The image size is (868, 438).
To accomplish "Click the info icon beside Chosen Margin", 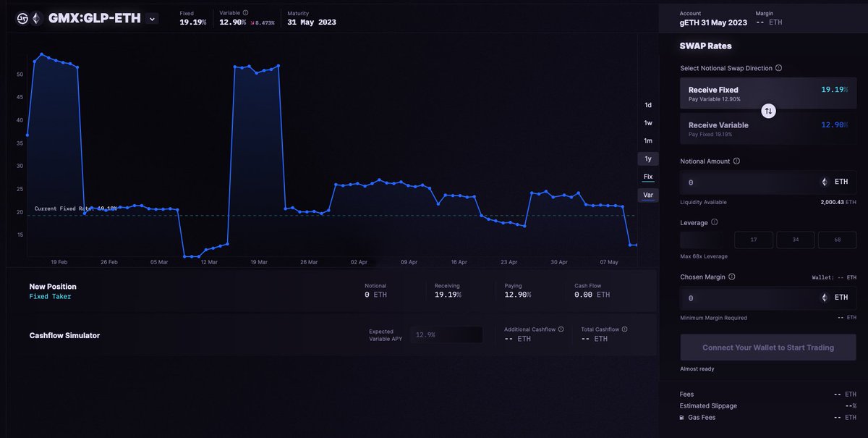I will point(732,277).
